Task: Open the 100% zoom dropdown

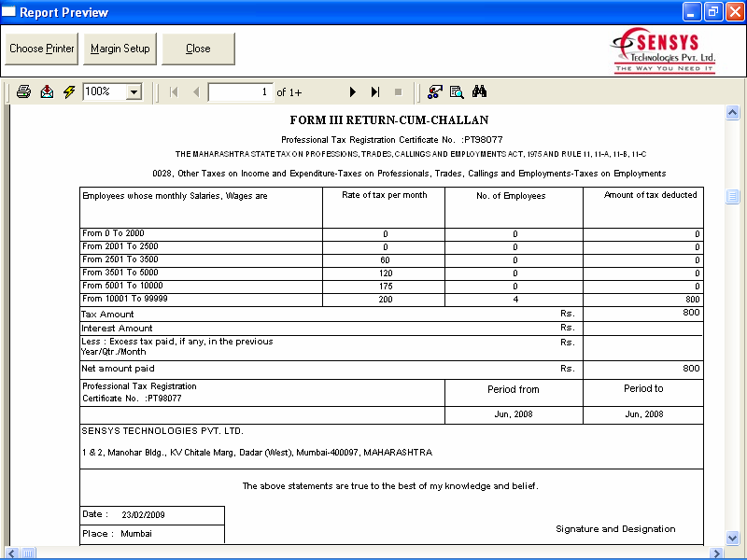Action: point(134,91)
